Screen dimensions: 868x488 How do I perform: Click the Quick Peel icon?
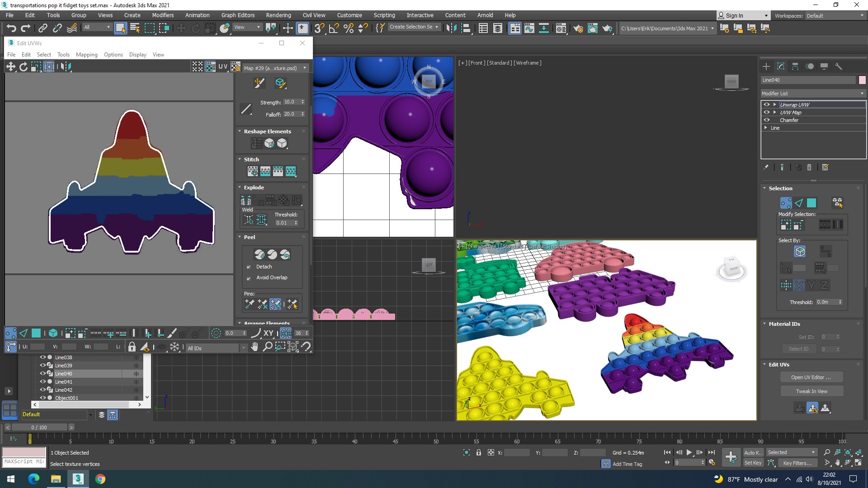click(259, 254)
